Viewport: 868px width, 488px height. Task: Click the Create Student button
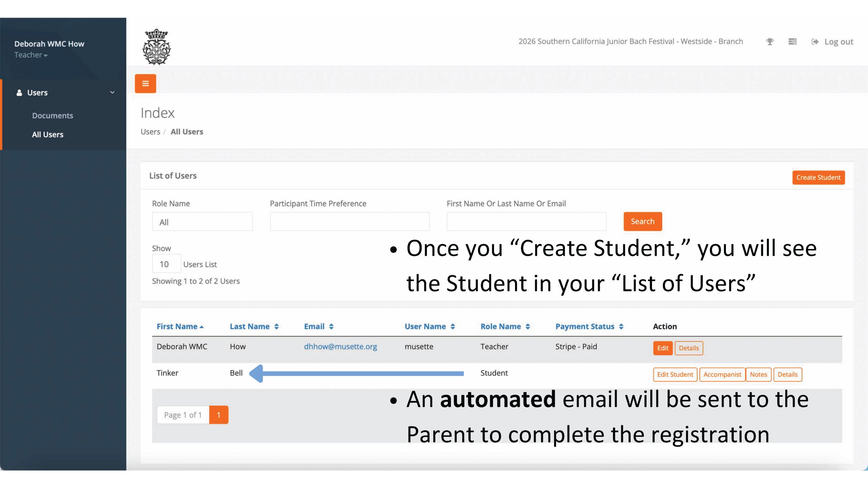pos(818,177)
